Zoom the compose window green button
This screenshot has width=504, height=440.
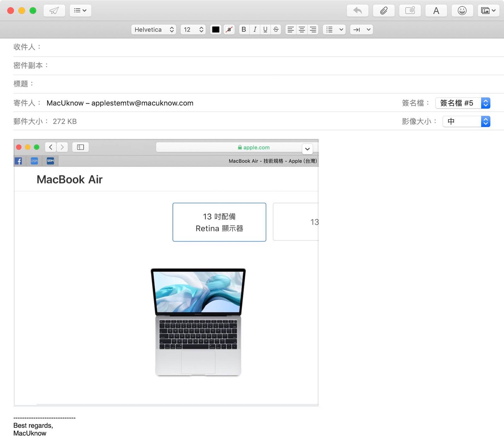33,11
